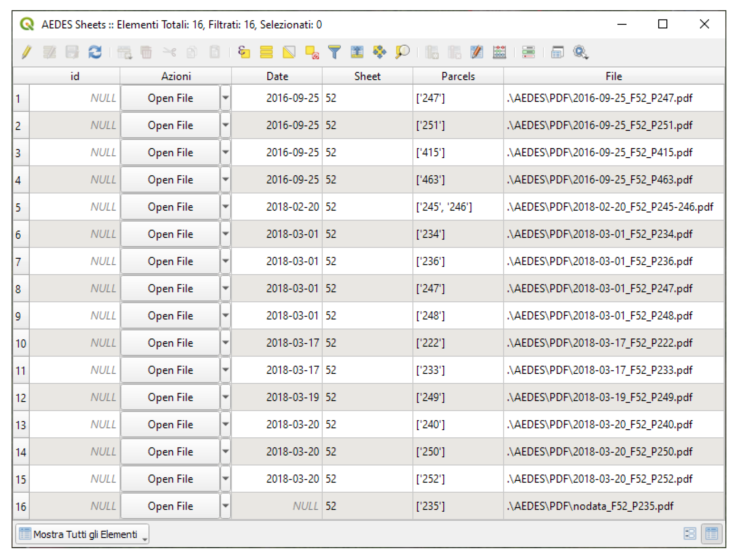Switch to table view
Viewport: 736px width, 560px height.
point(711,534)
